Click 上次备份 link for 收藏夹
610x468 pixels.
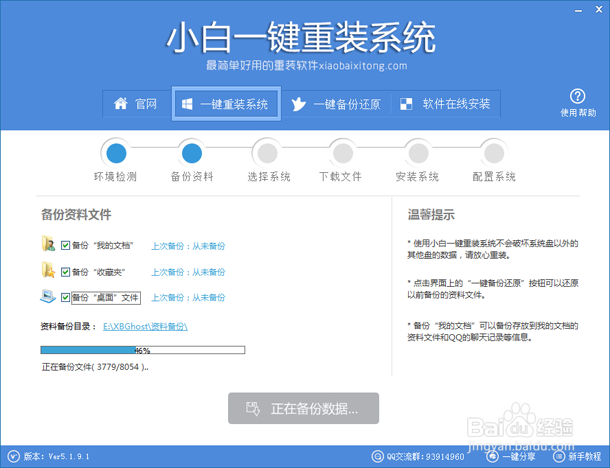tap(188, 272)
